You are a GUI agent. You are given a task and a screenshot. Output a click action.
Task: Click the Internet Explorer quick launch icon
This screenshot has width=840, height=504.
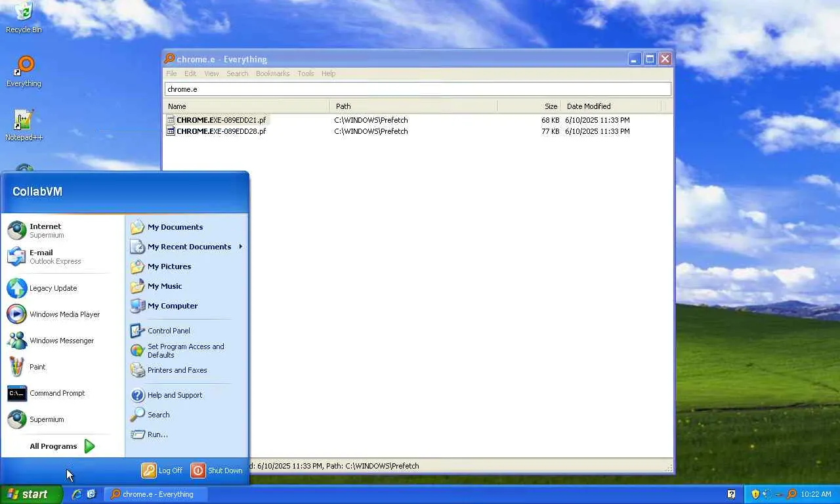[77, 494]
